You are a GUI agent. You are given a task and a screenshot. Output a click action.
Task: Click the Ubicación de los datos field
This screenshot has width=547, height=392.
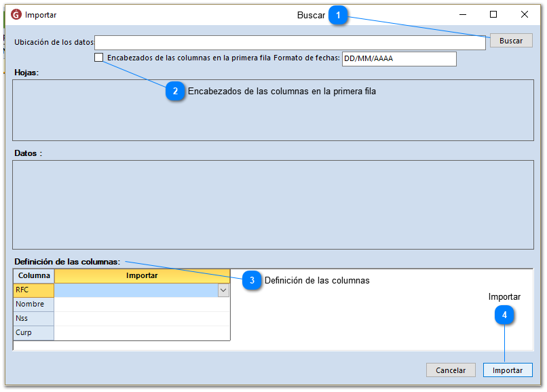290,42
